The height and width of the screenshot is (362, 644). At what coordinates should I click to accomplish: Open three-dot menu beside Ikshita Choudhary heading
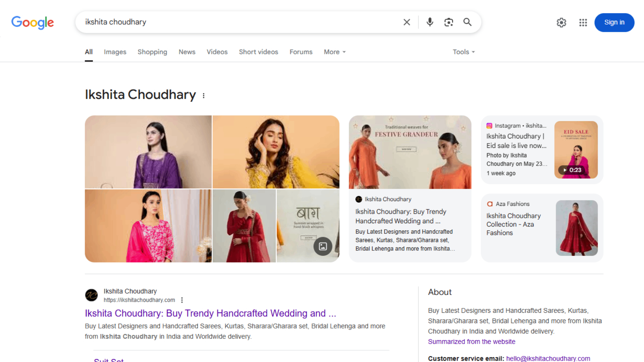click(x=204, y=96)
